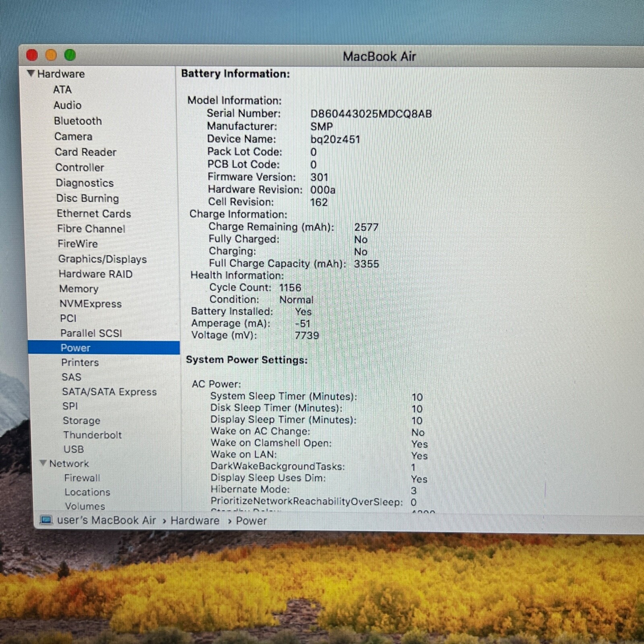Image resolution: width=644 pixels, height=644 pixels.
Task: Select Graphics/Displays in the sidebar
Action: 103,259
